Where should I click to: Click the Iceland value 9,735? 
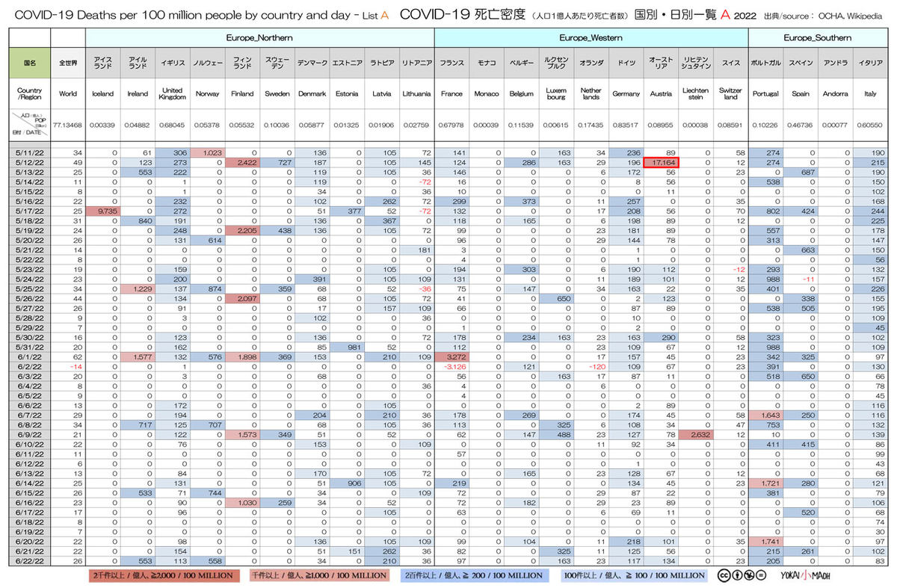102,211
